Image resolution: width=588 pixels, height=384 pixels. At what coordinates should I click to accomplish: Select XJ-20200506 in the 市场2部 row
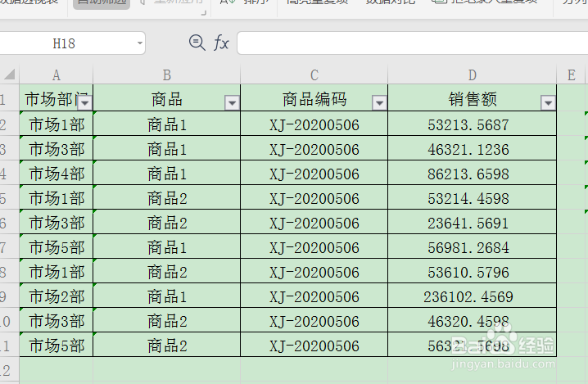pos(314,296)
